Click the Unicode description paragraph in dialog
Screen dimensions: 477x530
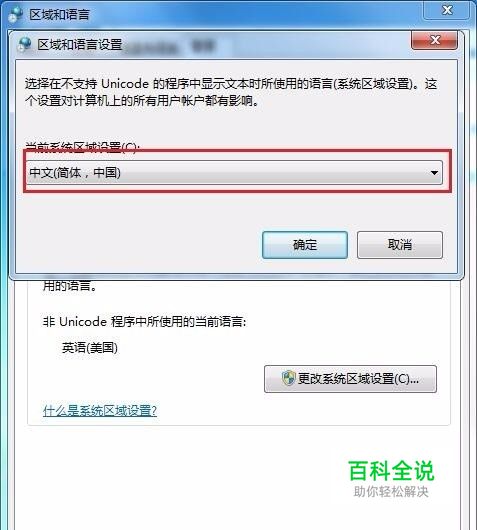click(x=231, y=92)
